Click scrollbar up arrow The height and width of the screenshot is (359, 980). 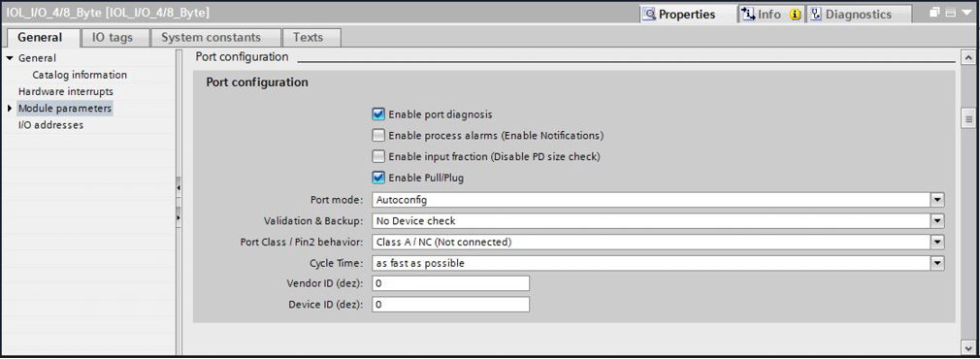968,57
